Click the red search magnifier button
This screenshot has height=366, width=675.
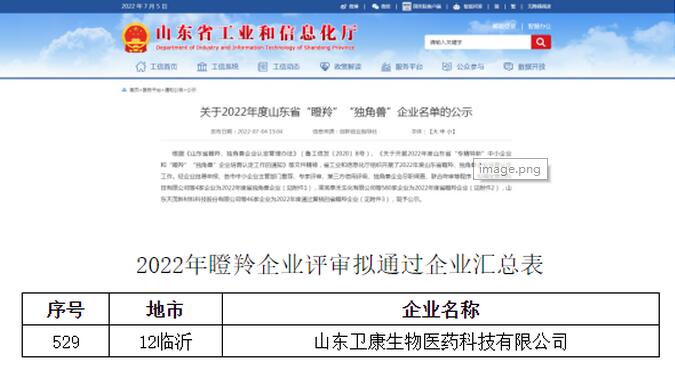[541, 42]
